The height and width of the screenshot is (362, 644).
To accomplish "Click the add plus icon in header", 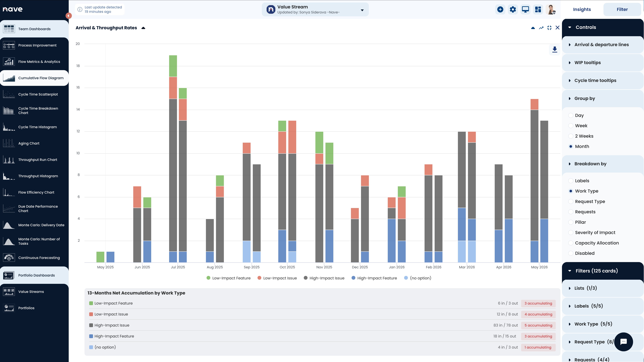I will tap(500, 9).
